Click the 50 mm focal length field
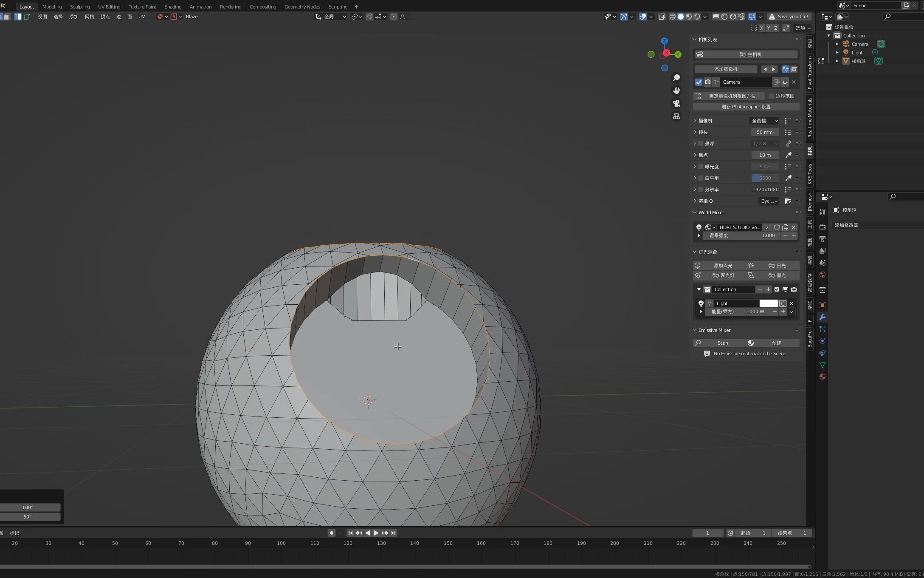Screen dimensions: 924x578 click(x=764, y=132)
